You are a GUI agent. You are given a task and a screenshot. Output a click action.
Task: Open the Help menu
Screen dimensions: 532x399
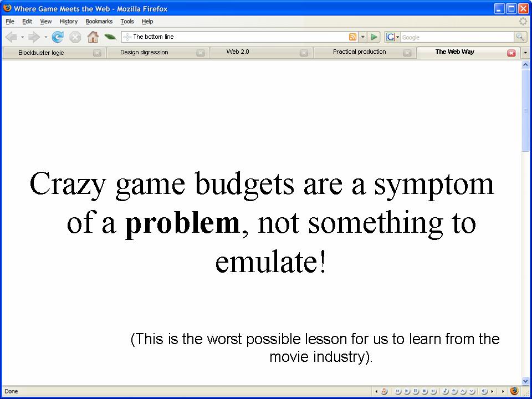[x=147, y=22]
